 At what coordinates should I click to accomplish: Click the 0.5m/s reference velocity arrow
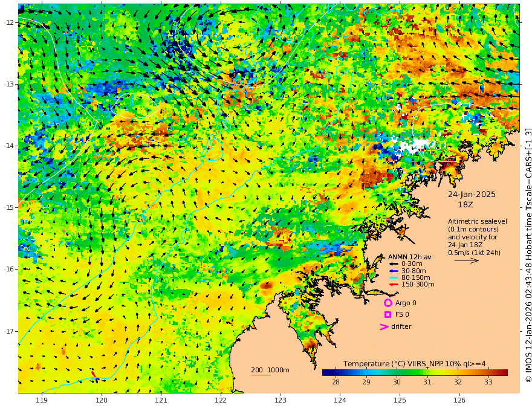coord(467,261)
